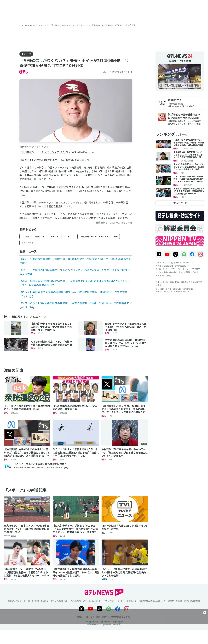Open Facebook icon in the footer
Viewport: 208px width, 644px height.
117,609
